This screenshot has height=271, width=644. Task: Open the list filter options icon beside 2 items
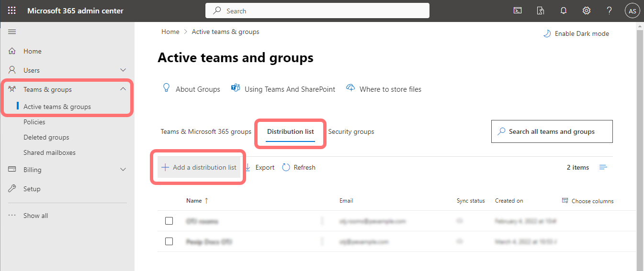[603, 167]
